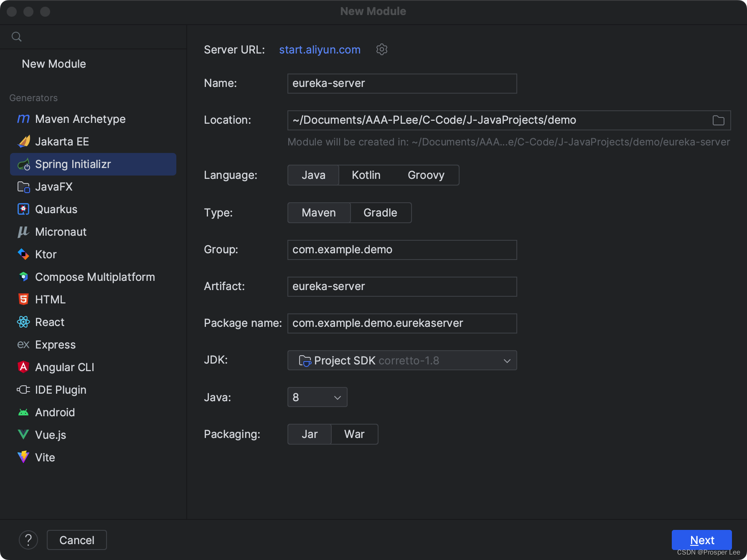The height and width of the screenshot is (560, 747).
Task: Open start.aliyun.com server link
Action: pyautogui.click(x=320, y=50)
